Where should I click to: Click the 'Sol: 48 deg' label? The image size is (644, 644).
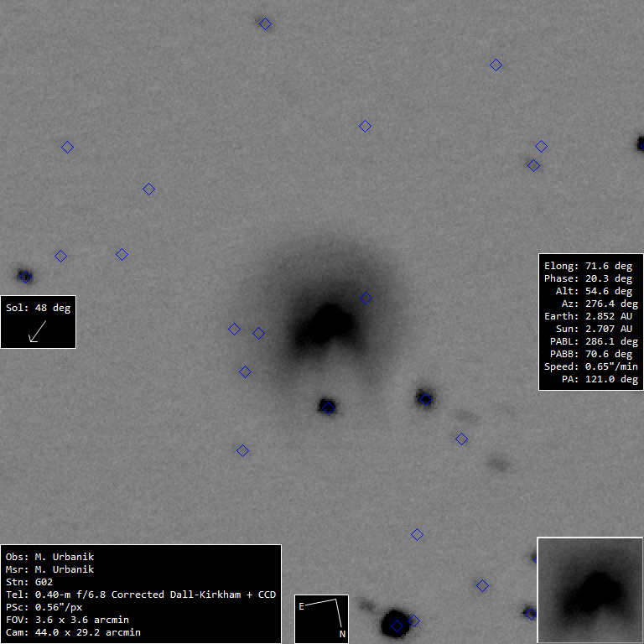coord(39,308)
